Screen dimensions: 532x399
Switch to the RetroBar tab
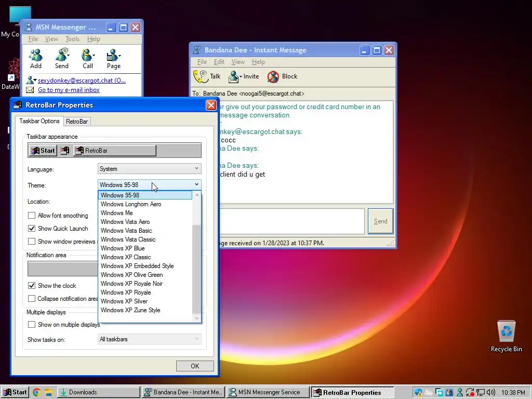pyautogui.click(x=77, y=122)
